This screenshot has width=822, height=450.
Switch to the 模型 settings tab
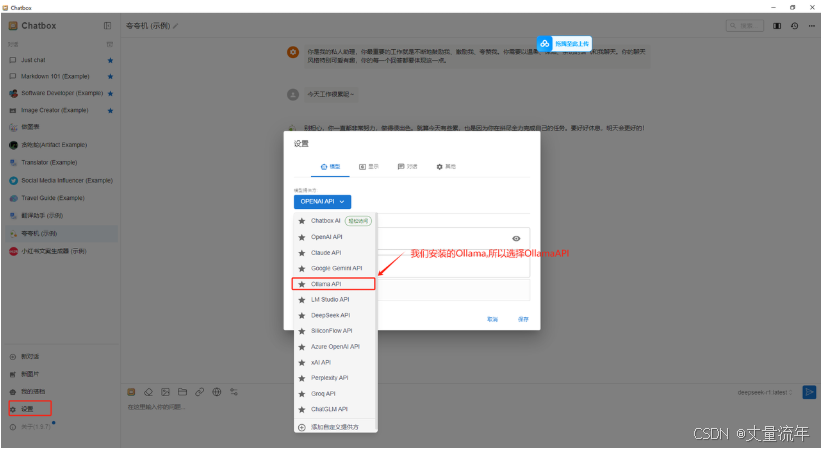coord(331,167)
